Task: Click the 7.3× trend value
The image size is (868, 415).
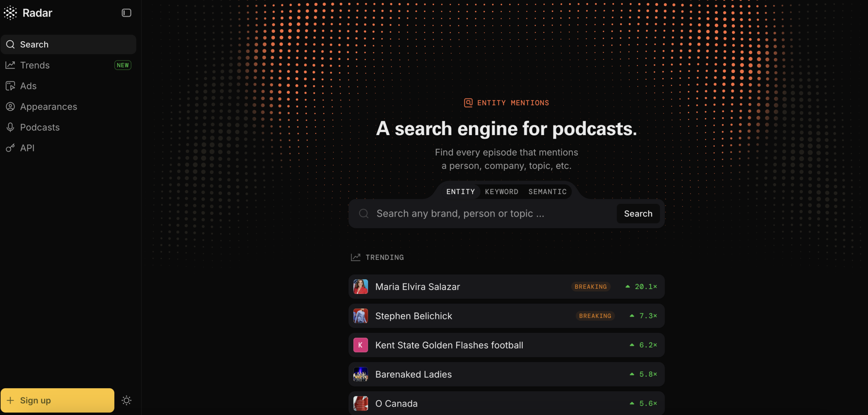Action: click(648, 316)
